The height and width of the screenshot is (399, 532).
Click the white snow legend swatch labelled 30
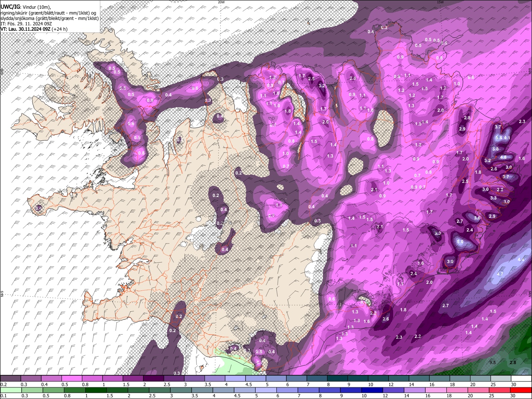tap(521, 379)
